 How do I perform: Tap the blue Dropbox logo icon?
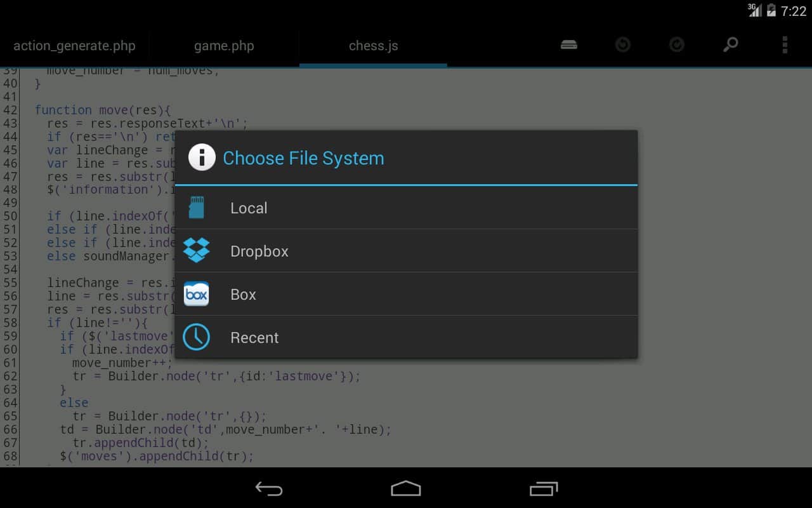tap(196, 251)
